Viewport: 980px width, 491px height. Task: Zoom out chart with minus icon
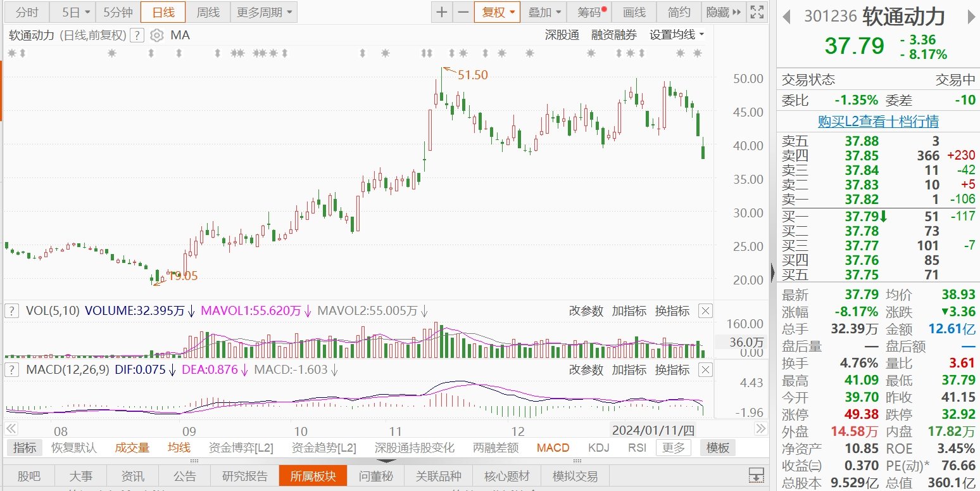463,12
